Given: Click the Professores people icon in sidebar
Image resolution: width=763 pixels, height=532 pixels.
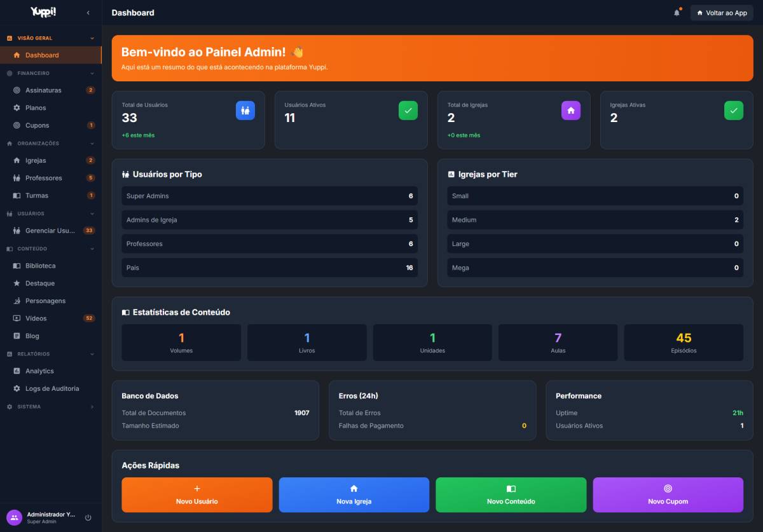Looking at the screenshot, I should tap(17, 178).
